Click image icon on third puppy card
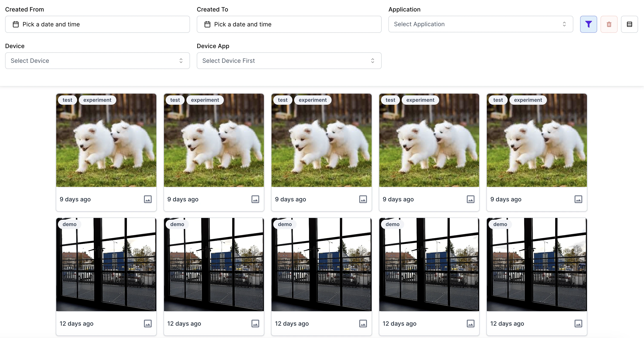This screenshot has height=338, width=644. pos(363,199)
